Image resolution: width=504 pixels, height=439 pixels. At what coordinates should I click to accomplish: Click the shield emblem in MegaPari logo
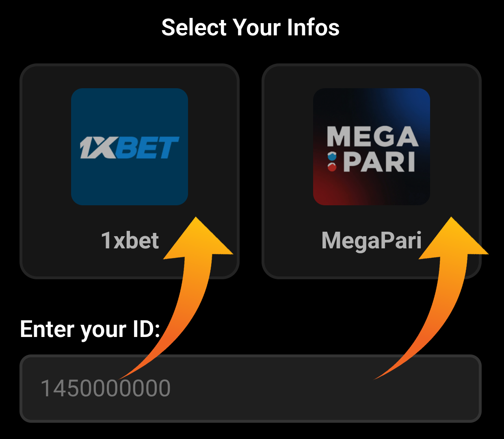332,161
